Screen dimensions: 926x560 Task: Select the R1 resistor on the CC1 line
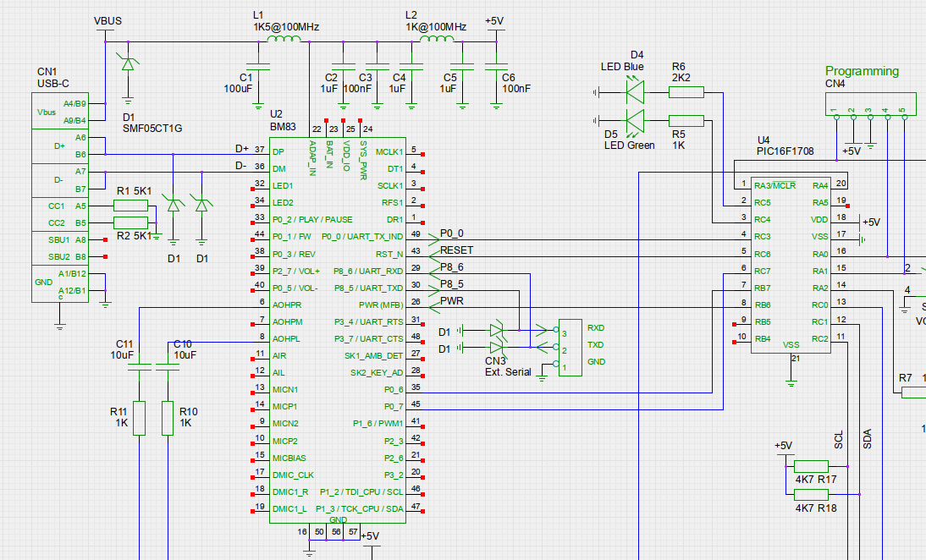click(130, 206)
